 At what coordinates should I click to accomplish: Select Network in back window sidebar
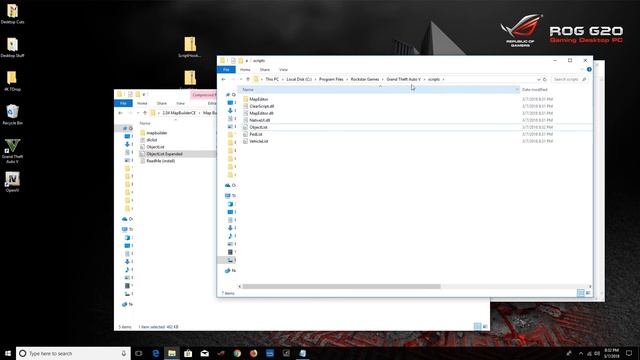coord(127,304)
